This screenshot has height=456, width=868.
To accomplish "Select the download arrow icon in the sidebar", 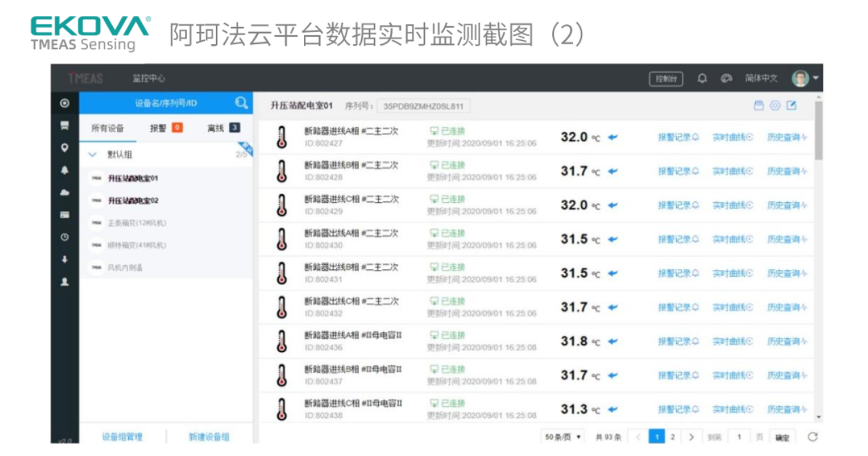I will [x=64, y=259].
